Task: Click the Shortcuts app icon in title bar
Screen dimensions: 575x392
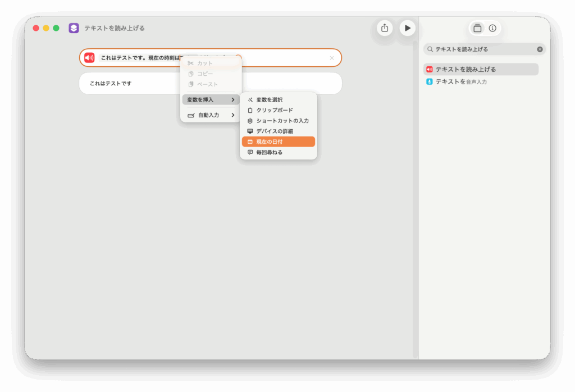Action: tap(74, 28)
